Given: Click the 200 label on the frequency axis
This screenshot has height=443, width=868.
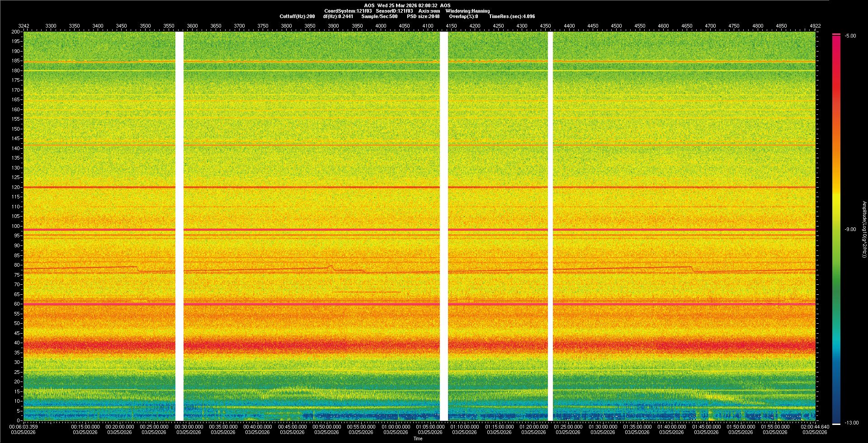Looking at the screenshot, I should tap(15, 32).
